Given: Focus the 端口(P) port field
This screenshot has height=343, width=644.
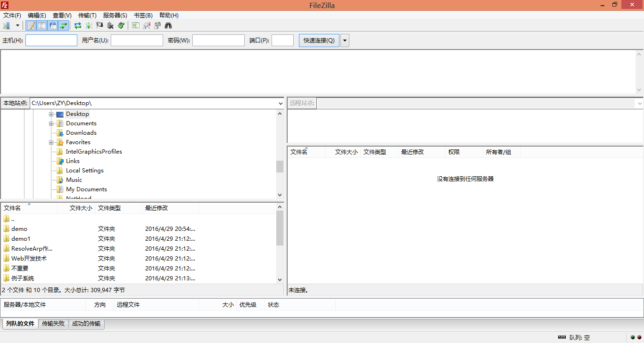Looking at the screenshot, I should pos(283,41).
